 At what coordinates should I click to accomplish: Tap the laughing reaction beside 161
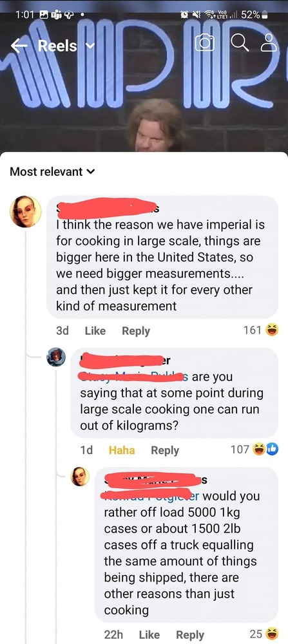click(x=272, y=330)
